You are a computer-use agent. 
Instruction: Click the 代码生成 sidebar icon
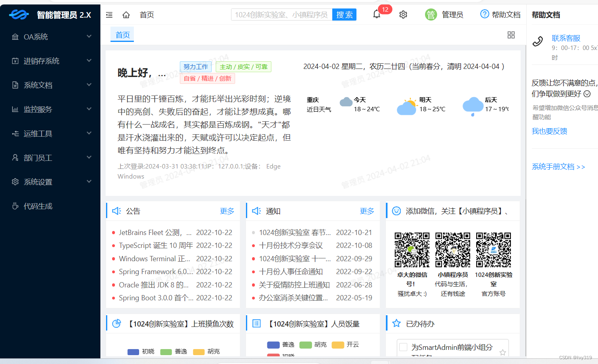(x=15, y=206)
